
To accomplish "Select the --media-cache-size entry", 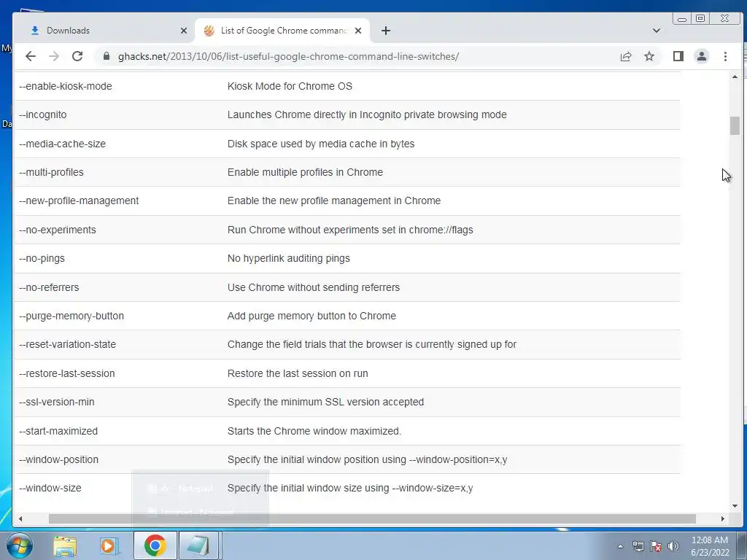I will click(63, 144).
